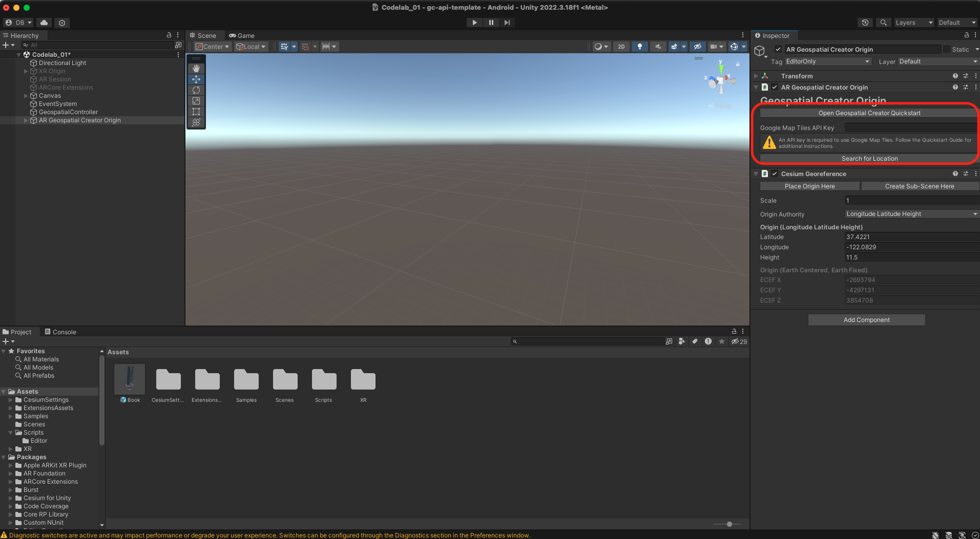Unmute scene audio
The height and width of the screenshot is (539, 980).
pos(658,46)
